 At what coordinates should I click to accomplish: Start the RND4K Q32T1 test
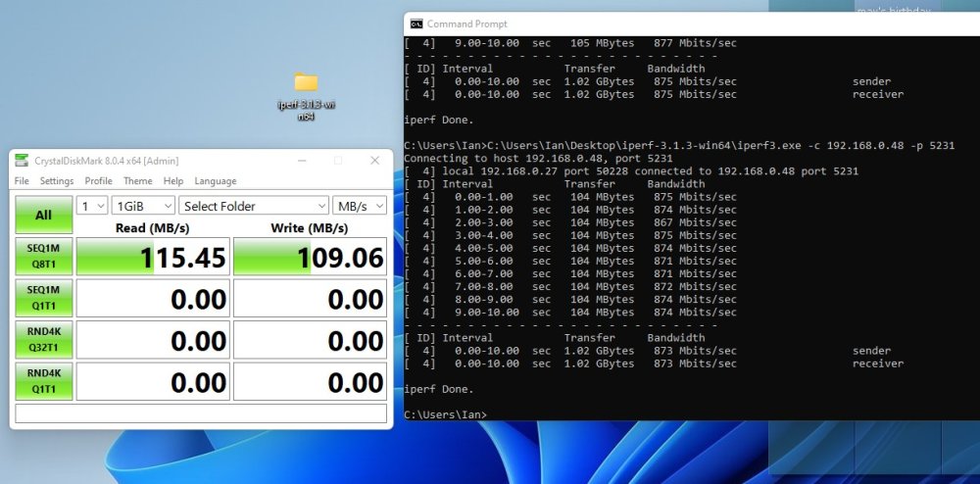(44, 339)
